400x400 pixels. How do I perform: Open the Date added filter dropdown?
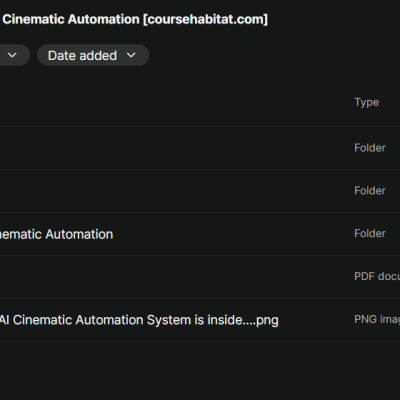[x=93, y=55]
